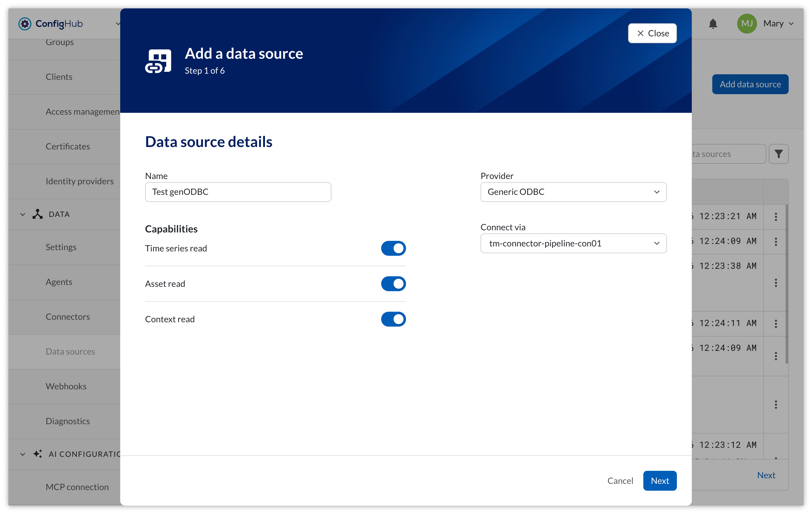Click the filter funnel icon

pos(778,154)
